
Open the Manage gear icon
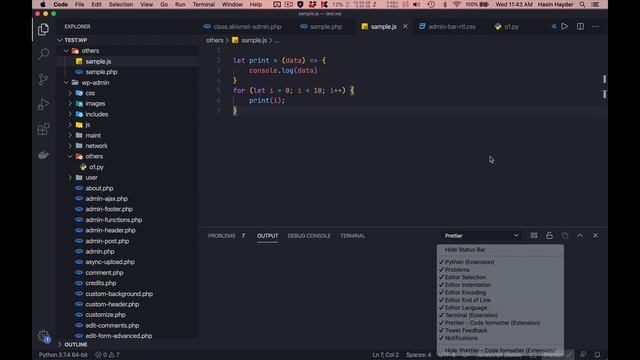(43, 336)
